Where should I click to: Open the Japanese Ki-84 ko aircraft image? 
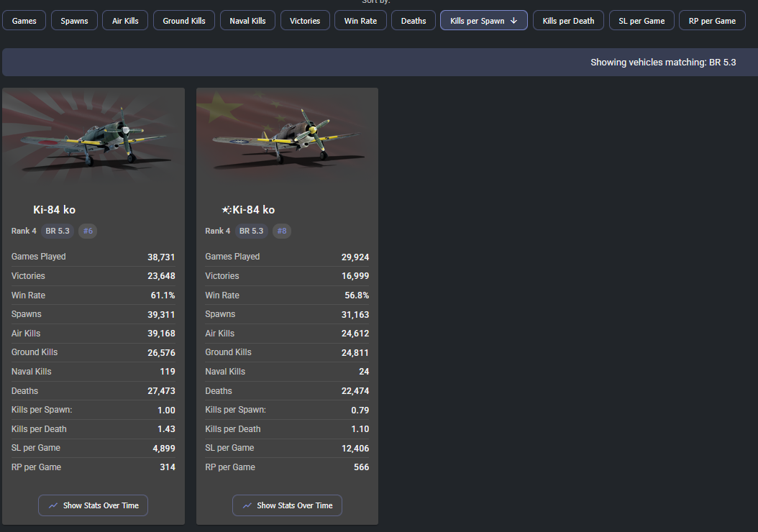[x=93, y=137]
